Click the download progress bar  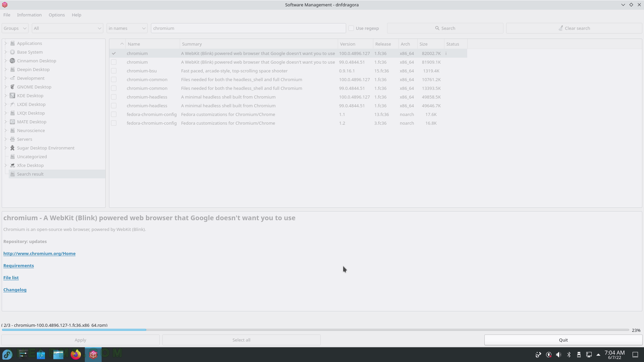(315, 330)
